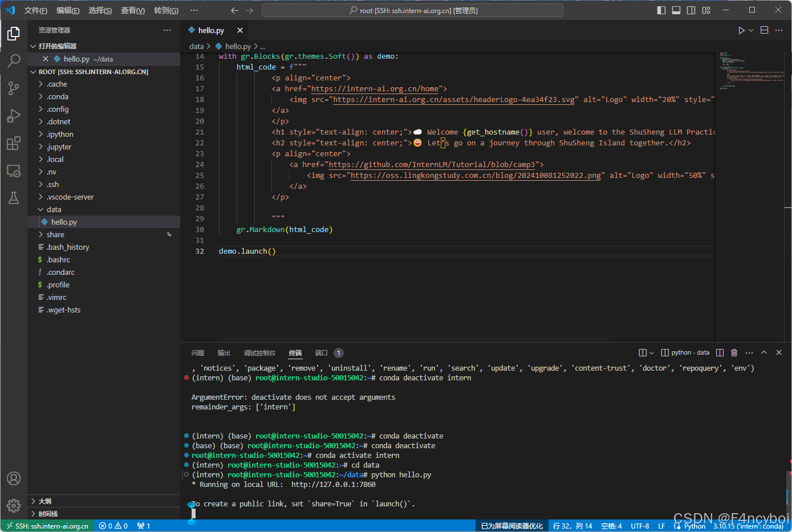The image size is (792, 532).
Task: Click the SSH remote indicator in status bar
Action: click(x=47, y=526)
